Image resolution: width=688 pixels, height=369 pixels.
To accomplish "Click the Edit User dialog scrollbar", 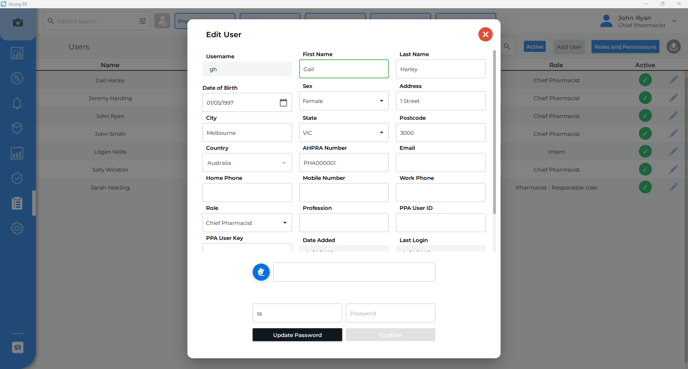I will click(494, 132).
